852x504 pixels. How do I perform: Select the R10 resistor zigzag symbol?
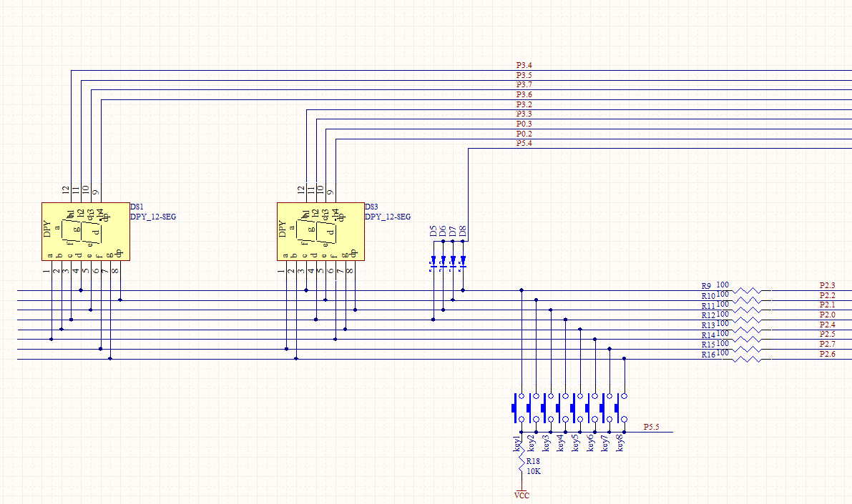[x=748, y=300]
